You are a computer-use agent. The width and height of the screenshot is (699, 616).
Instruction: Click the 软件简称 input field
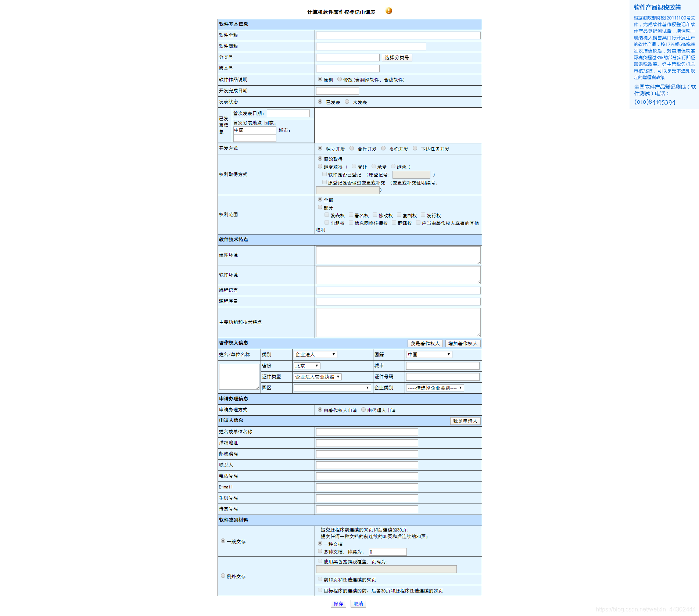point(371,47)
